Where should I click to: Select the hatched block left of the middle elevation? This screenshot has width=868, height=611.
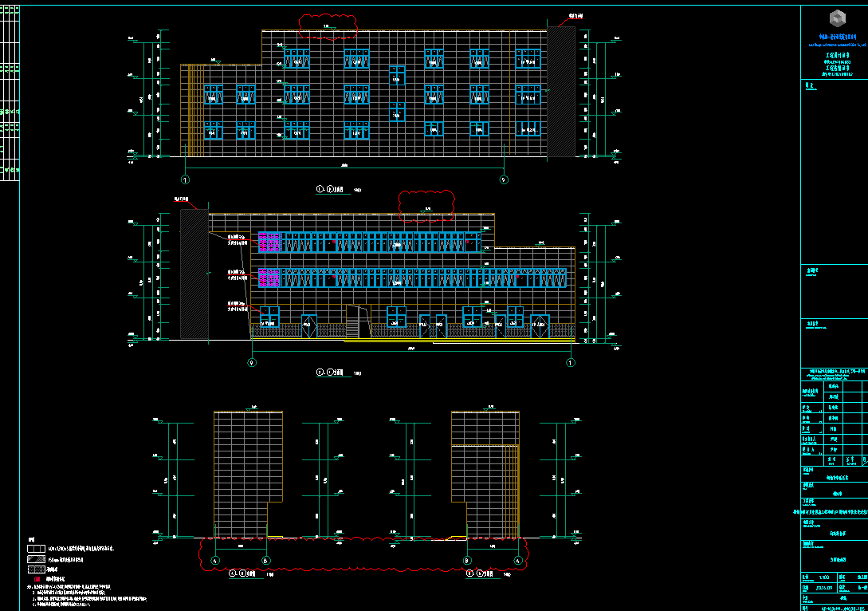tap(194, 274)
